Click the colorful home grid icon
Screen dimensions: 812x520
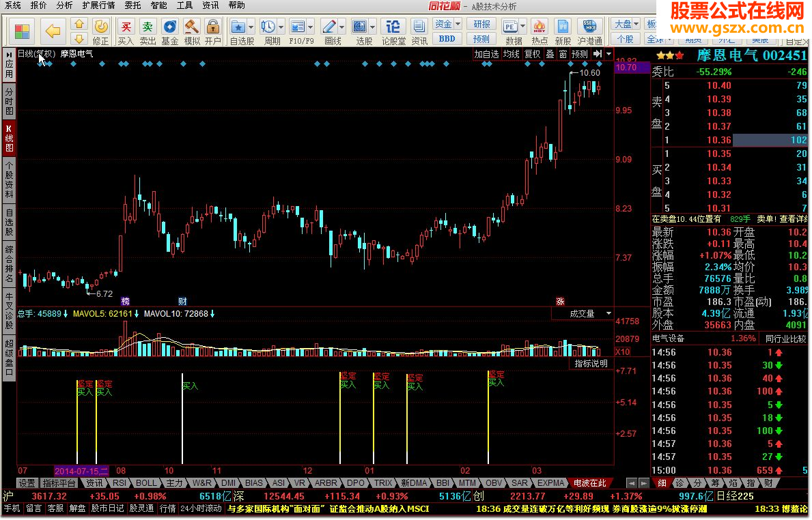[x=22, y=31]
